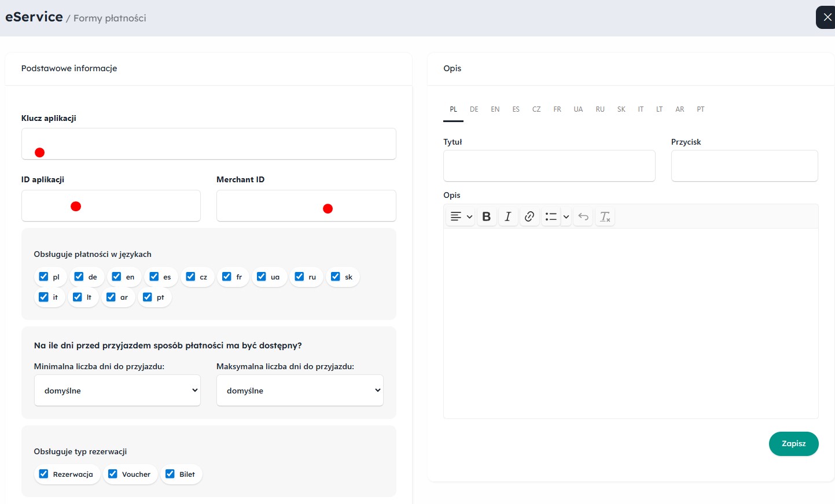Switch to the LT description tab

pyautogui.click(x=660, y=109)
